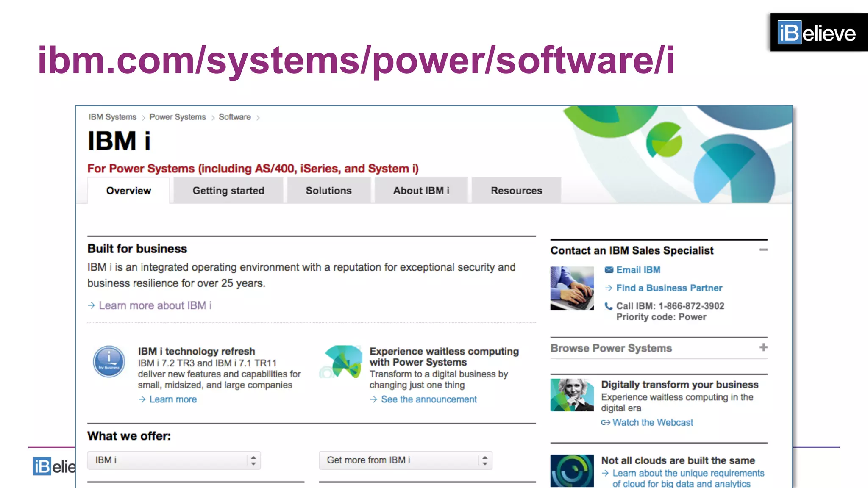
Task: Click the Software breadcrumb link
Action: pos(235,117)
